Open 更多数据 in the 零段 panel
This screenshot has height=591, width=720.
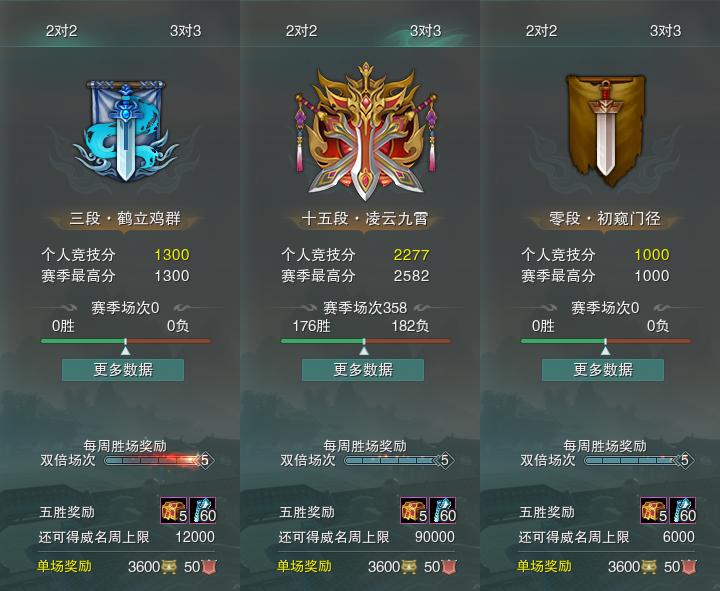coord(603,370)
